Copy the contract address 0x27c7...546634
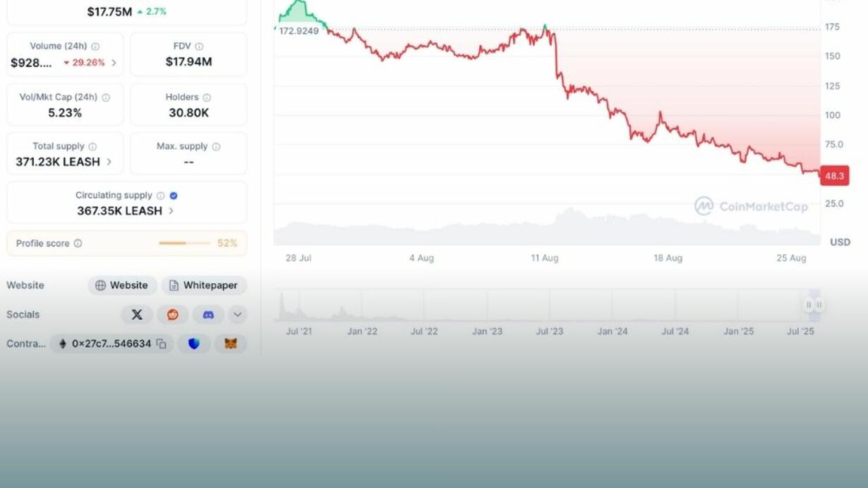Screen dimensions: 868x488 (x=161, y=344)
